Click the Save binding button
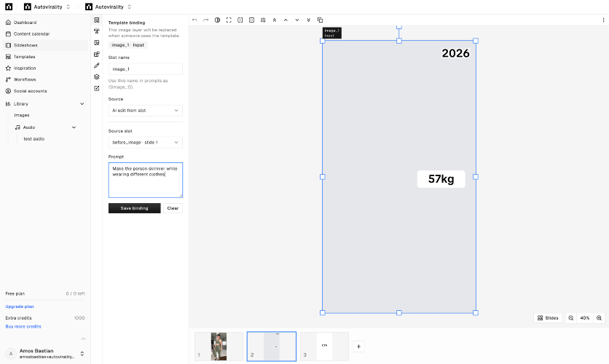The image size is (609, 364). [134, 208]
